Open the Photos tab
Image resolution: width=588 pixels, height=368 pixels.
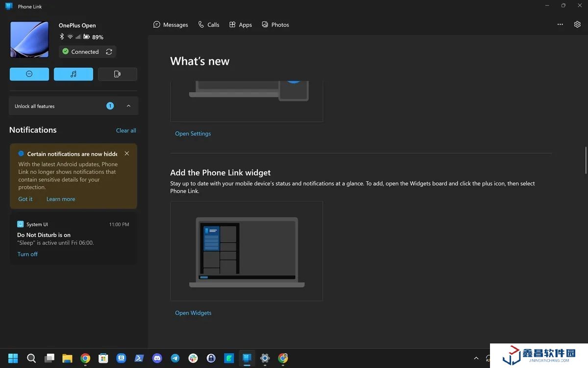coord(275,25)
